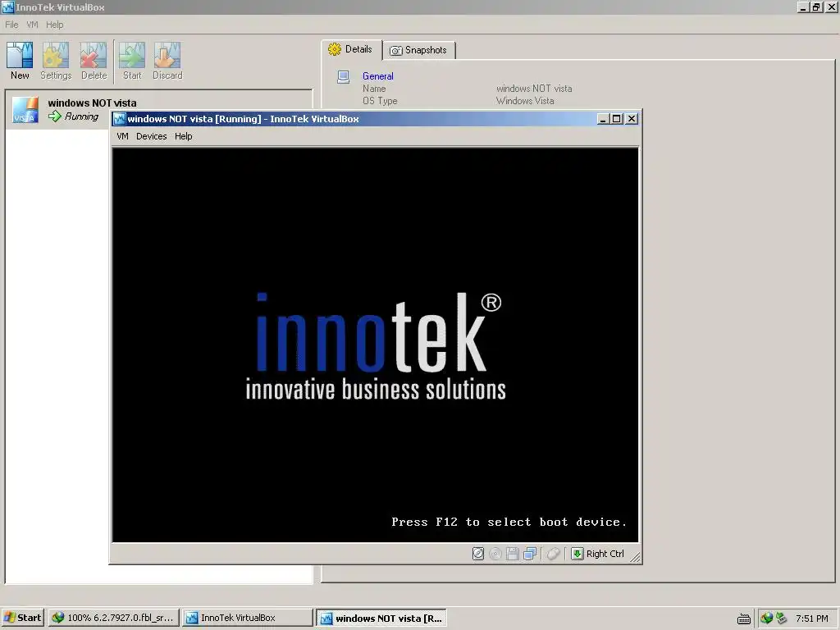Screen dimensions: 840x630
Task: Open the VM menu in running VM window
Action: point(123,136)
